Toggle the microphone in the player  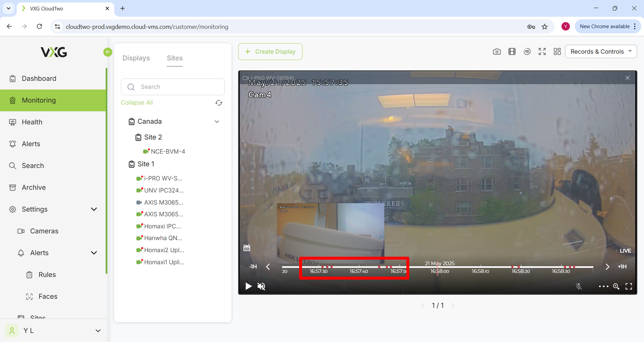click(579, 286)
